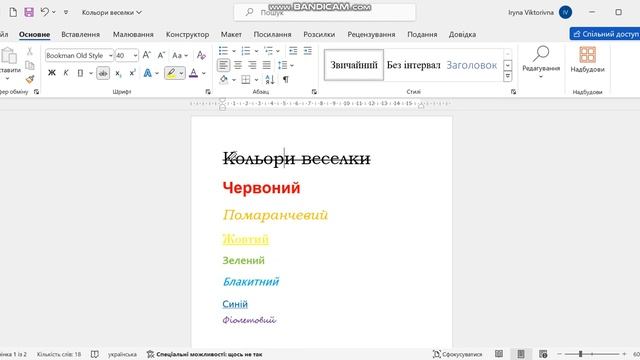Decrease paragraph indent

tap(293, 51)
